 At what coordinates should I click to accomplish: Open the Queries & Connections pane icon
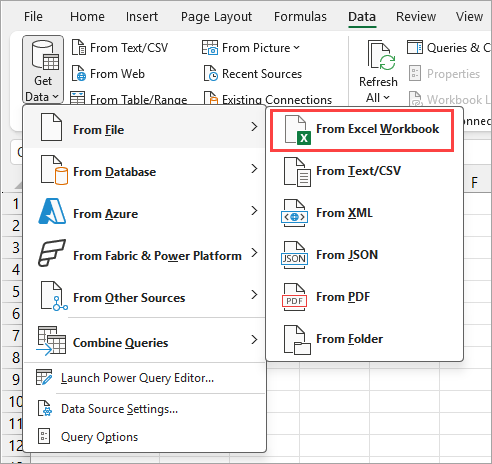click(415, 48)
